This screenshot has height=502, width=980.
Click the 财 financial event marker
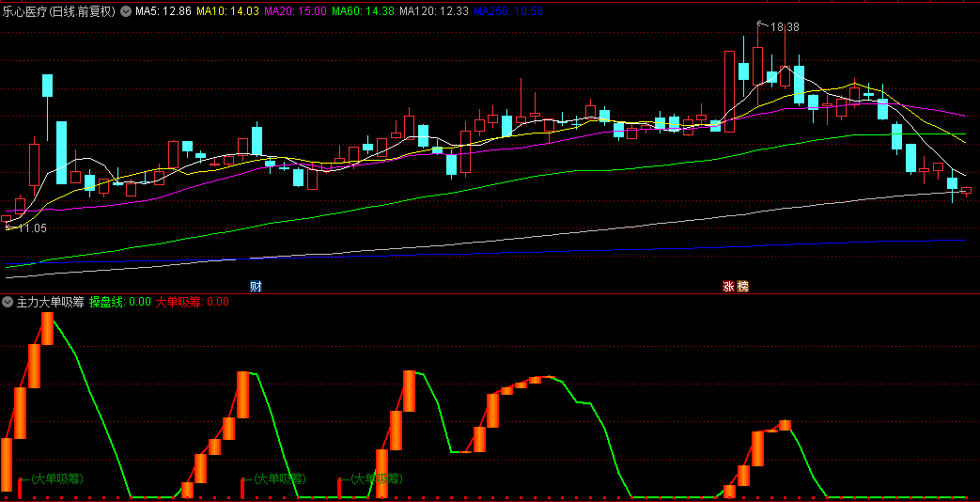click(x=255, y=287)
